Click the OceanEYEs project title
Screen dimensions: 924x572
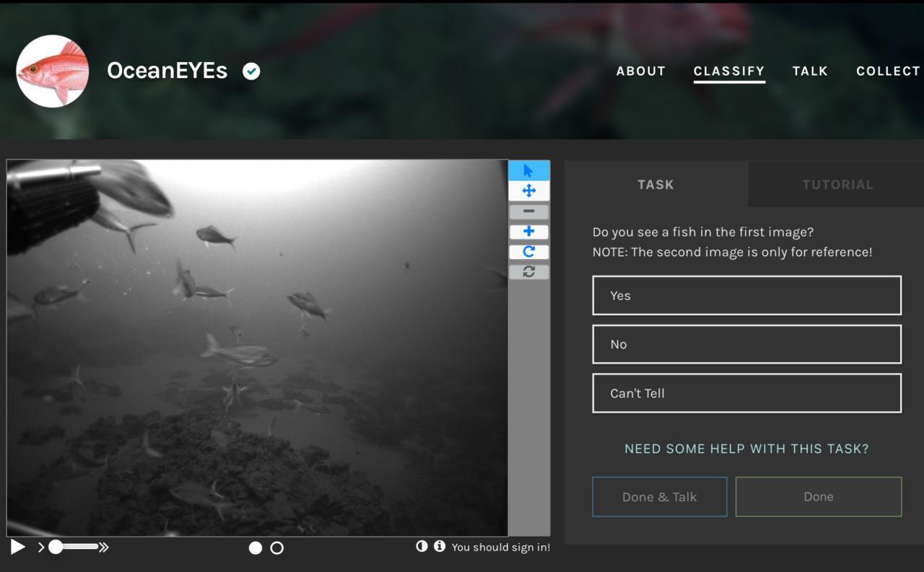coord(167,71)
